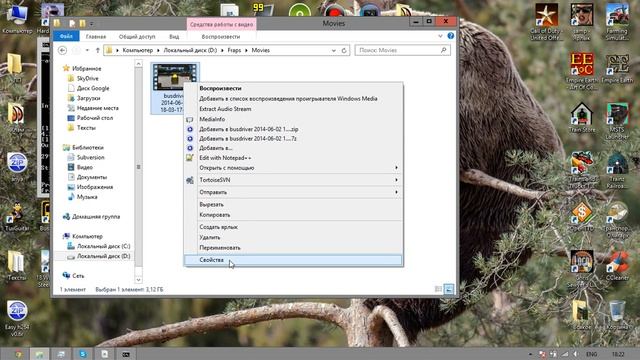Open the Easy h264 zip icon on desktop

pyautogui.click(x=17, y=318)
